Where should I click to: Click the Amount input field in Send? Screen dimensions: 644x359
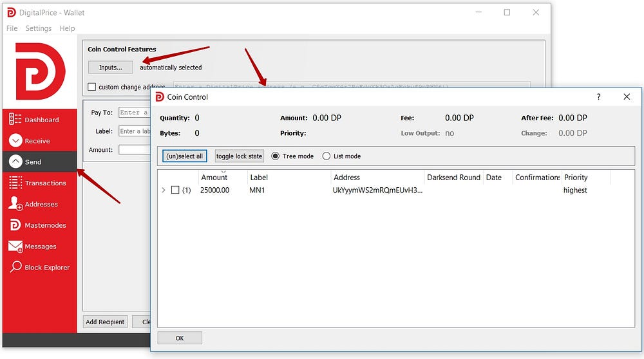135,149
